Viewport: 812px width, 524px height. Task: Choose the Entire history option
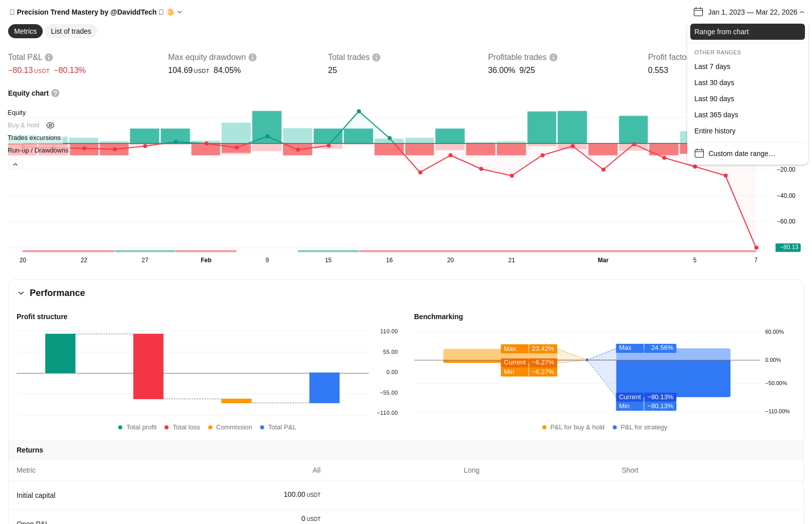714,131
